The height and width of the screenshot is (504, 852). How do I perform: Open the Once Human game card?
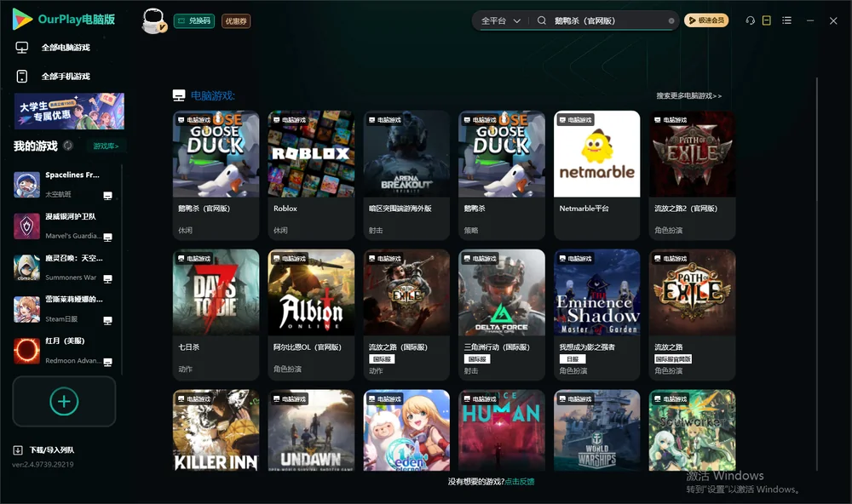(502, 430)
